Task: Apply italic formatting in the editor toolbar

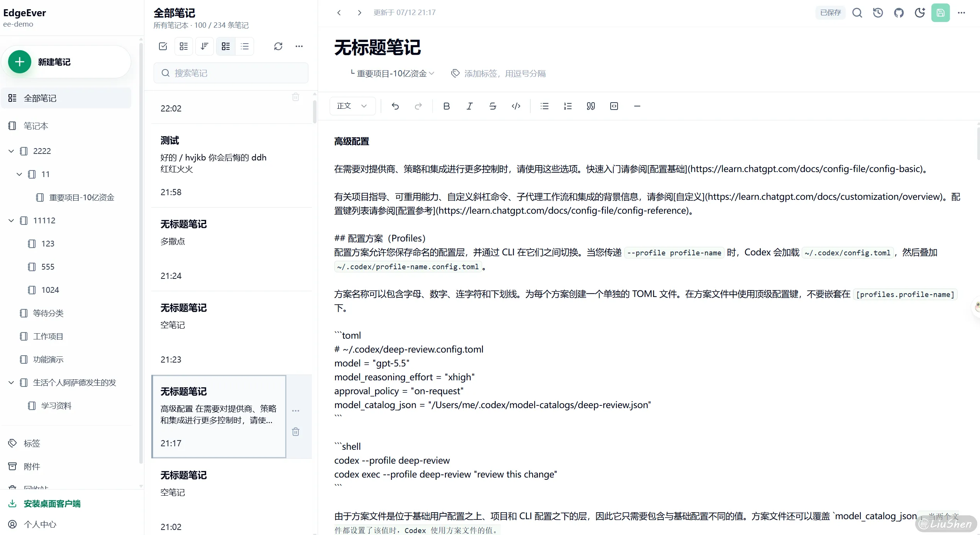Action: click(x=469, y=106)
